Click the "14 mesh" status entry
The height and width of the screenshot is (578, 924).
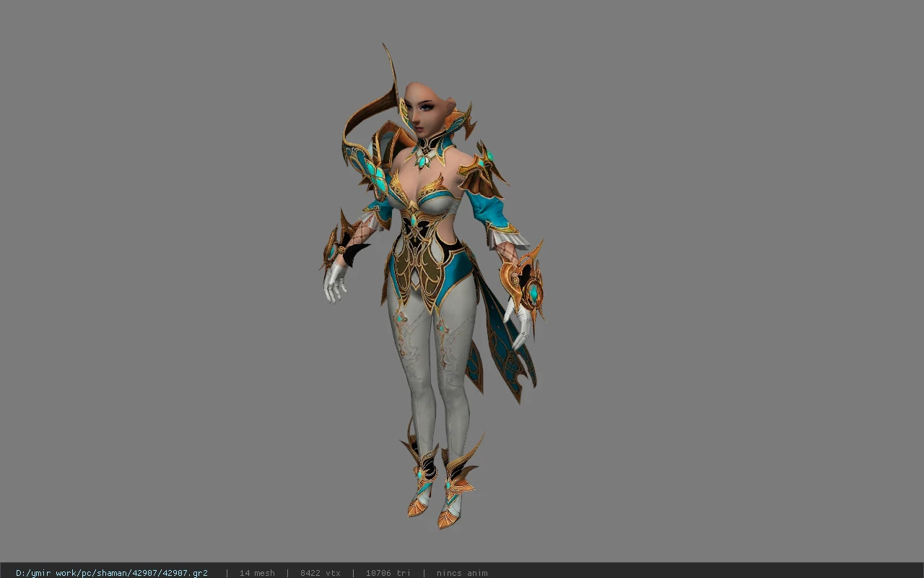257,573
